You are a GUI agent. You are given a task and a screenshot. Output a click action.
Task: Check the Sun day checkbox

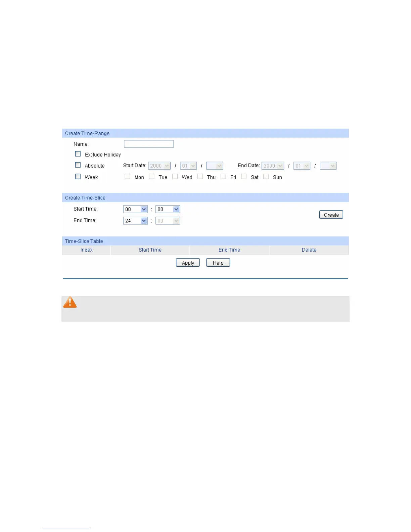[266, 176]
